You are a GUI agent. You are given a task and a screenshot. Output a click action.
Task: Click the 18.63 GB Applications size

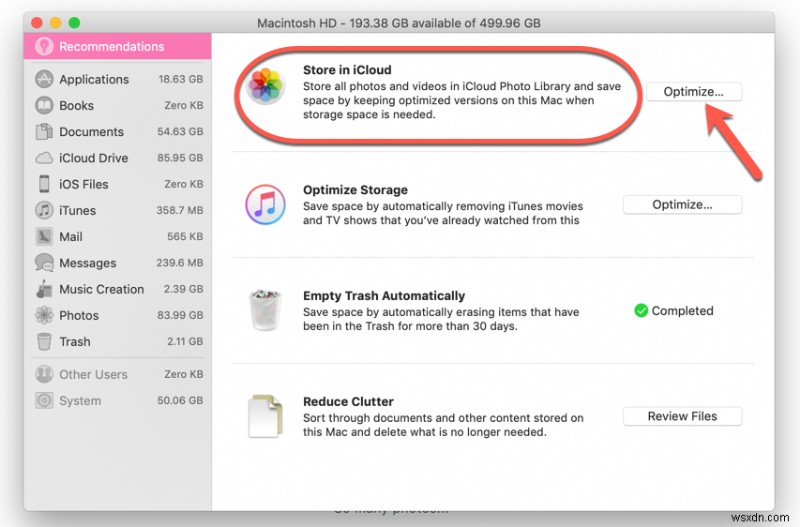pyautogui.click(x=181, y=79)
